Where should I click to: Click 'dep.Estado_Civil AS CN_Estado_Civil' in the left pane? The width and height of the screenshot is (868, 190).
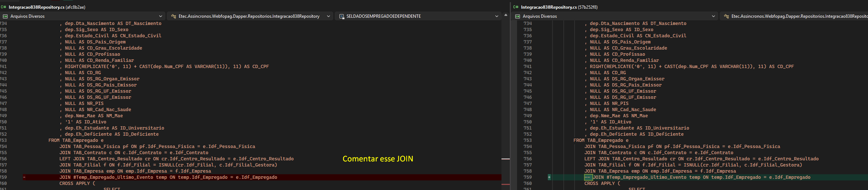click(x=113, y=36)
